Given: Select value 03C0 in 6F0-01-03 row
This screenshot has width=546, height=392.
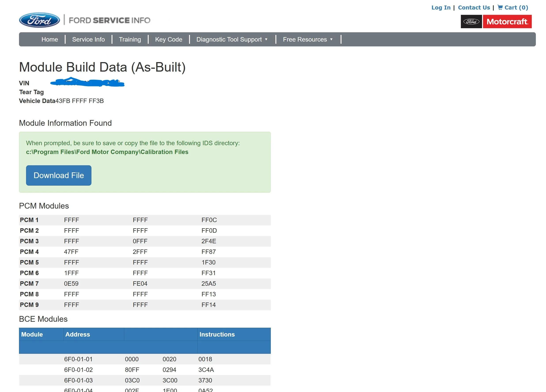Looking at the screenshot, I should (x=132, y=380).
